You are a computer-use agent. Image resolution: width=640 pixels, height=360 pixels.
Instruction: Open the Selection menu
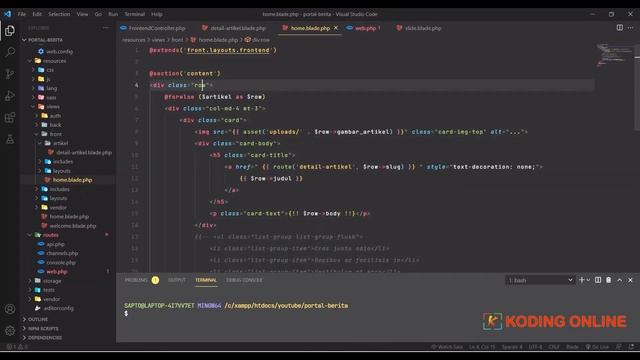(x=59, y=14)
